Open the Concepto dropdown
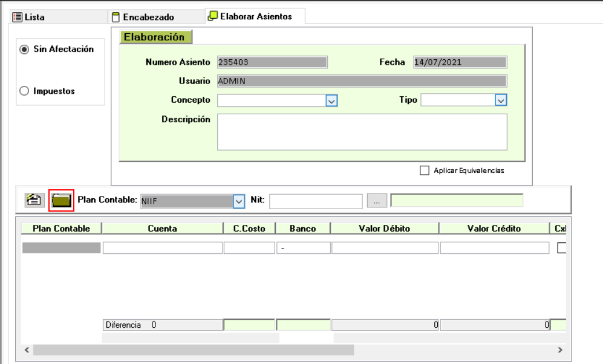Viewport: 603px width, 364px height. coord(331,100)
